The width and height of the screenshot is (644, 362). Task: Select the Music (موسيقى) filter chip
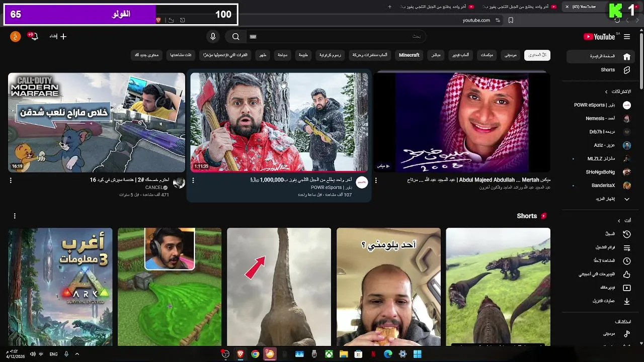(x=511, y=55)
